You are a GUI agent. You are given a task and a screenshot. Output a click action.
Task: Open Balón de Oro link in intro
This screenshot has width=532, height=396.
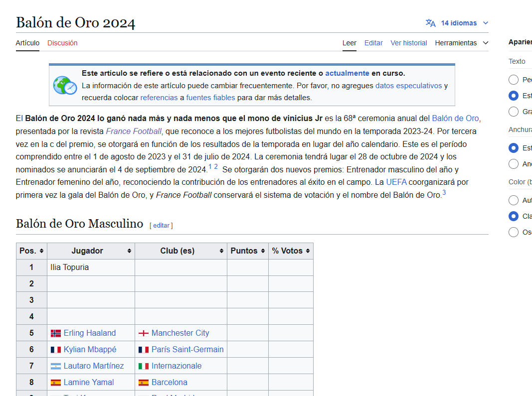click(455, 119)
